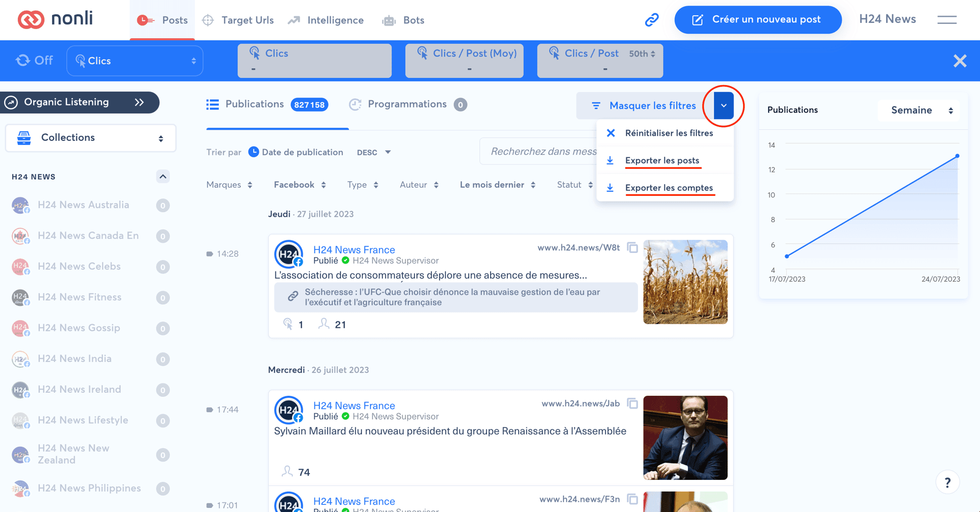Click H24 News France avatar on drought post

pyautogui.click(x=289, y=254)
